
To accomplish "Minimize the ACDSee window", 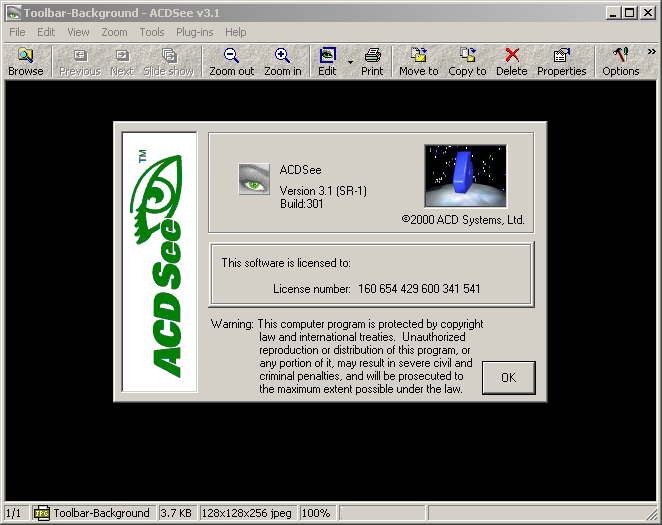I will (x=613, y=13).
